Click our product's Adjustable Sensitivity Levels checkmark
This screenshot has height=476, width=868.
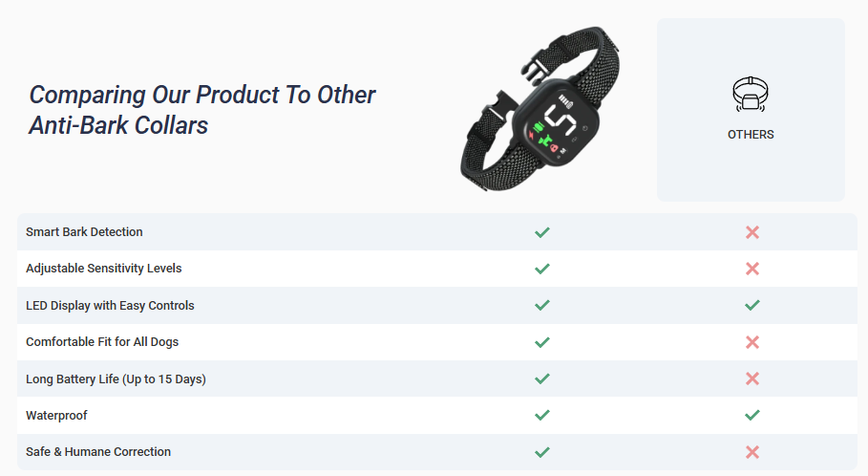tap(542, 269)
